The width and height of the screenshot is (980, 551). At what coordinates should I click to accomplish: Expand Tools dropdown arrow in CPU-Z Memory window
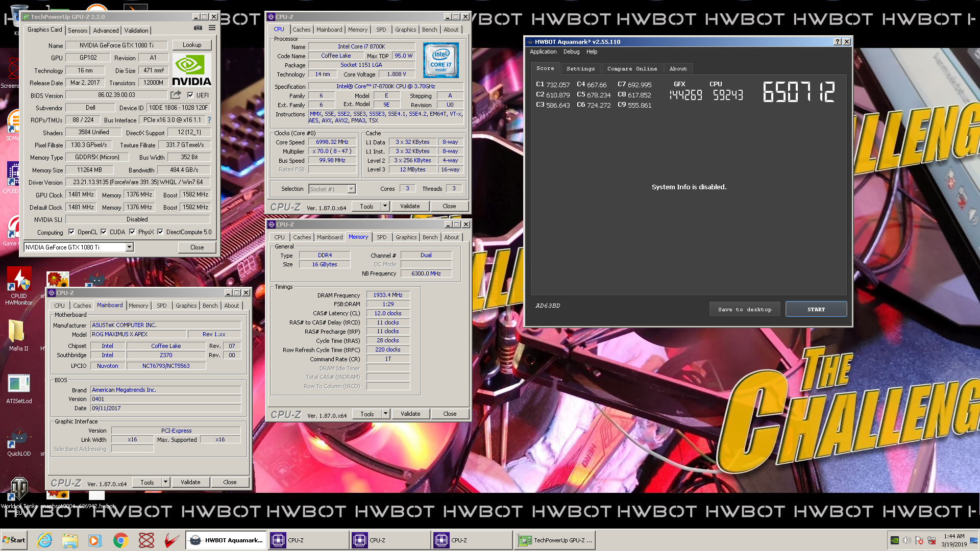pos(386,414)
